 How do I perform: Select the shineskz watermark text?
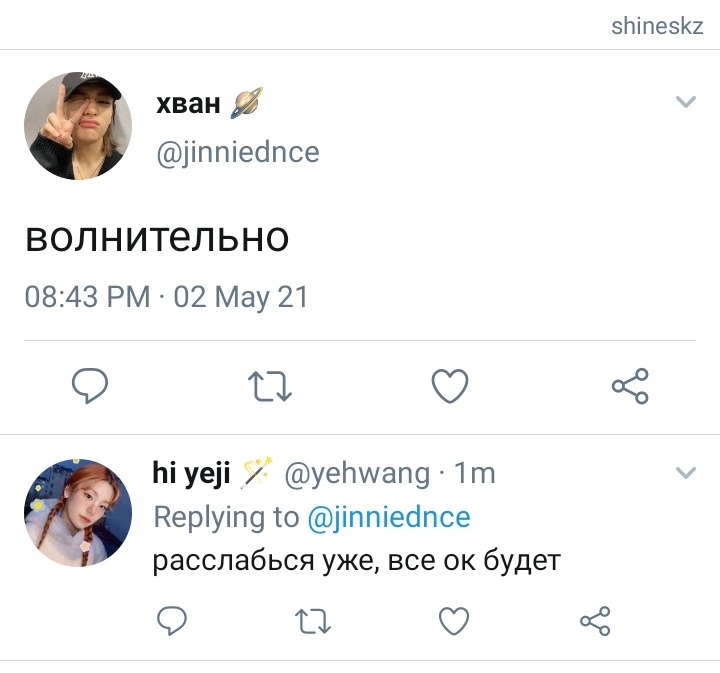coord(657,26)
